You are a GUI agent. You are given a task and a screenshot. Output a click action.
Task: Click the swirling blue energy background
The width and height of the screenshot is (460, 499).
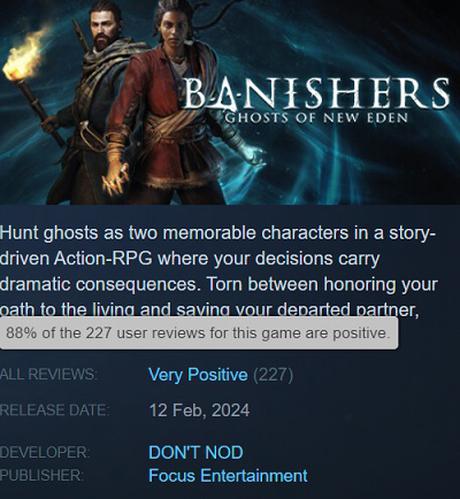coord(367,160)
